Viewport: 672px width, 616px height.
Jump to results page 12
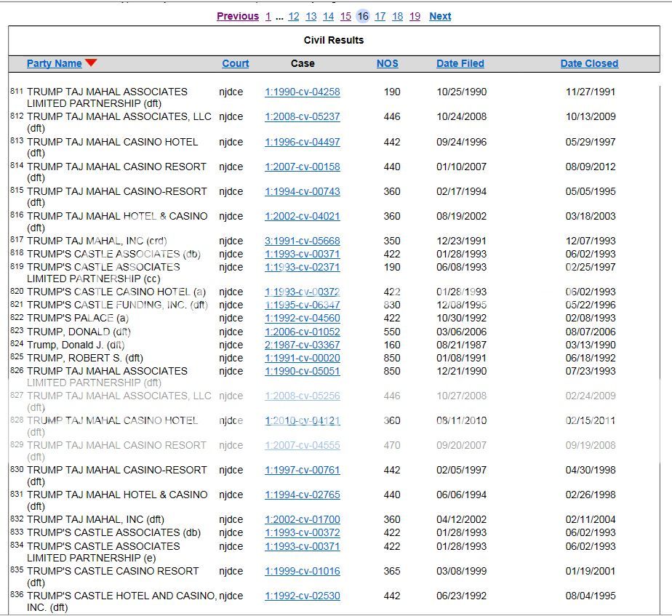point(294,16)
